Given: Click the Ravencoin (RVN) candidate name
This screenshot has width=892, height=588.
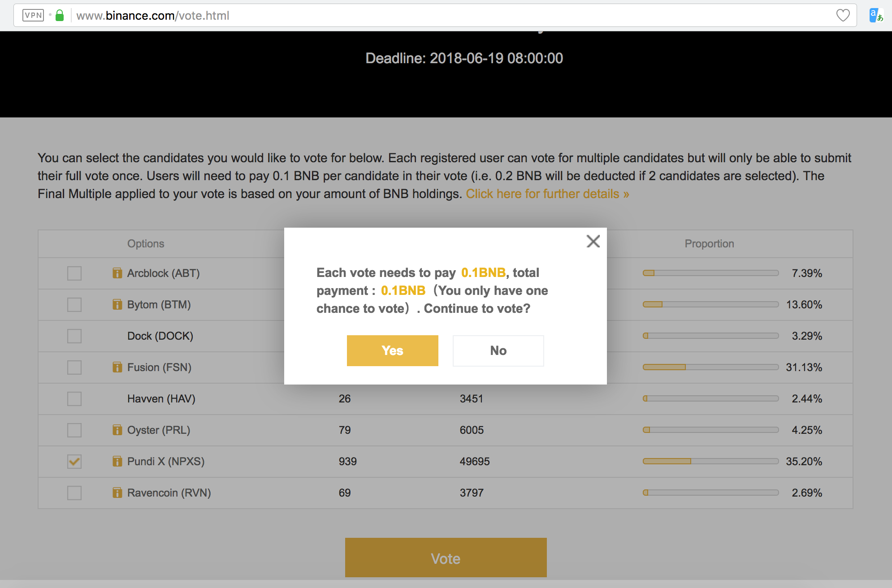Looking at the screenshot, I should pos(169,493).
